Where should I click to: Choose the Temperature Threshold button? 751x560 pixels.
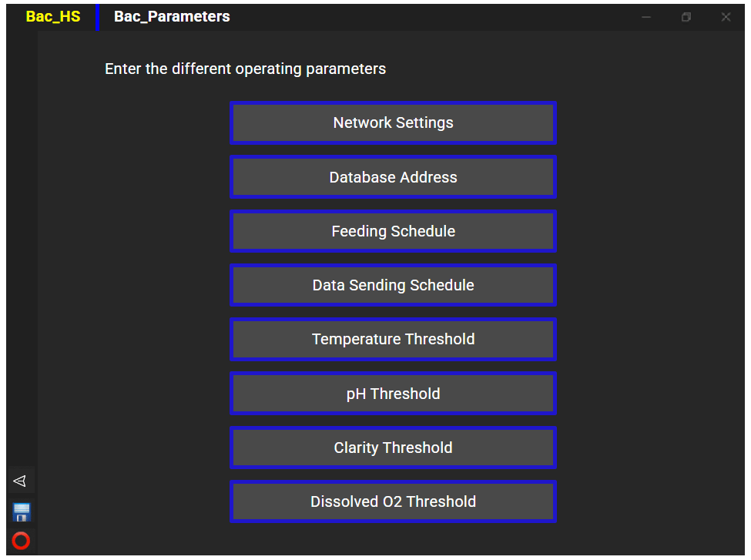(393, 339)
